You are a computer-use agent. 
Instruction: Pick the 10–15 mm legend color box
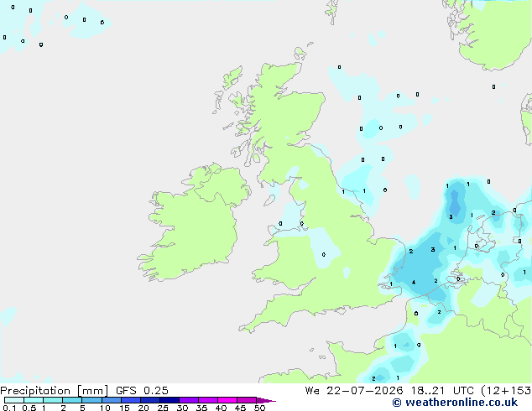[x=112, y=400]
